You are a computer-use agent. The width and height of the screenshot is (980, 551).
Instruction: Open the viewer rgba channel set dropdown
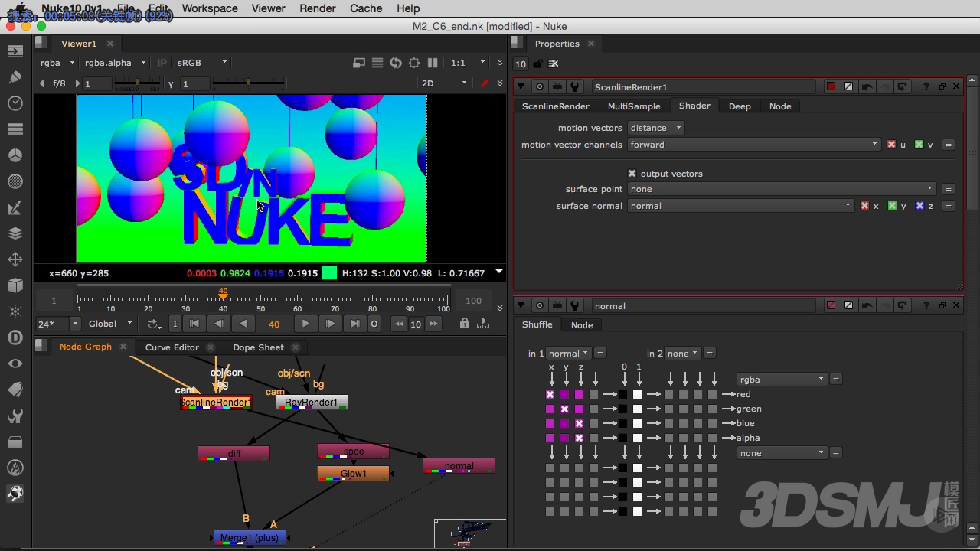click(x=57, y=63)
